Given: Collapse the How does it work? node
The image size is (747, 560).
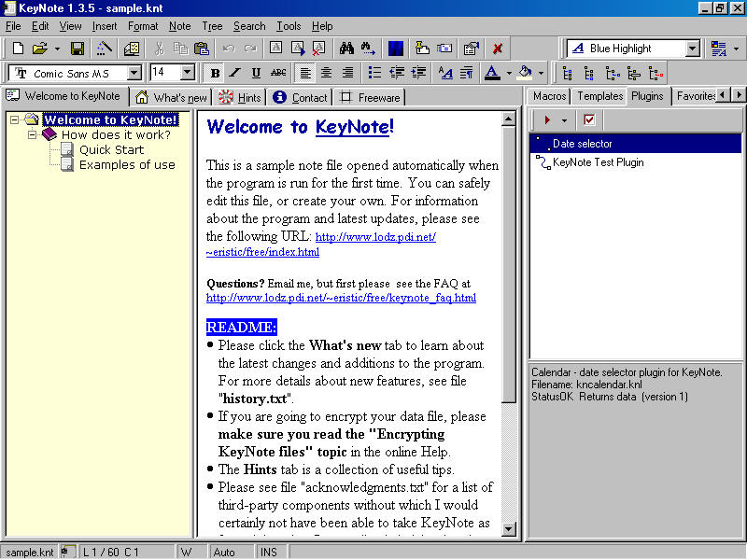Looking at the screenshot, I should tap(32, 134).
